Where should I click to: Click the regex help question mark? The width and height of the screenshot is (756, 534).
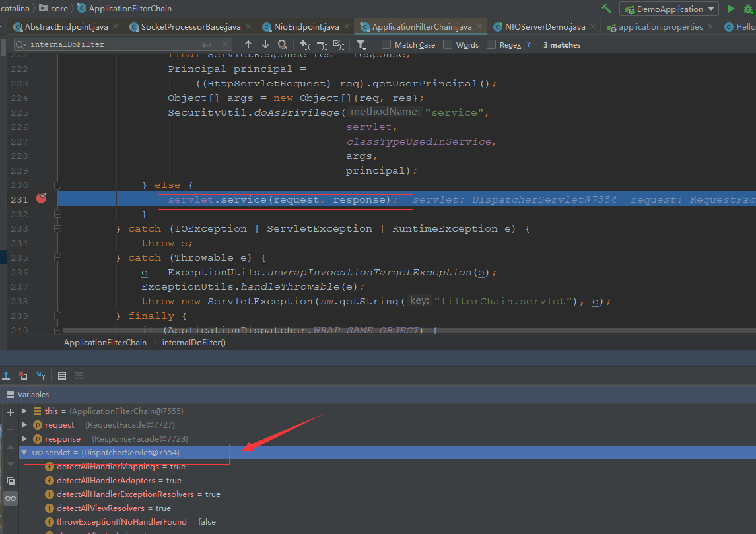528,44
